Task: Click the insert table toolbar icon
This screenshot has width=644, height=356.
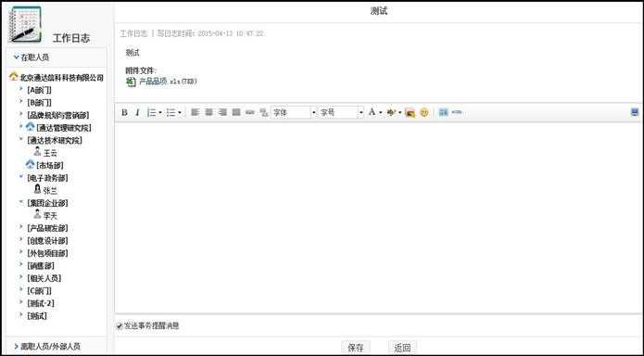Action: pos(443,112)
